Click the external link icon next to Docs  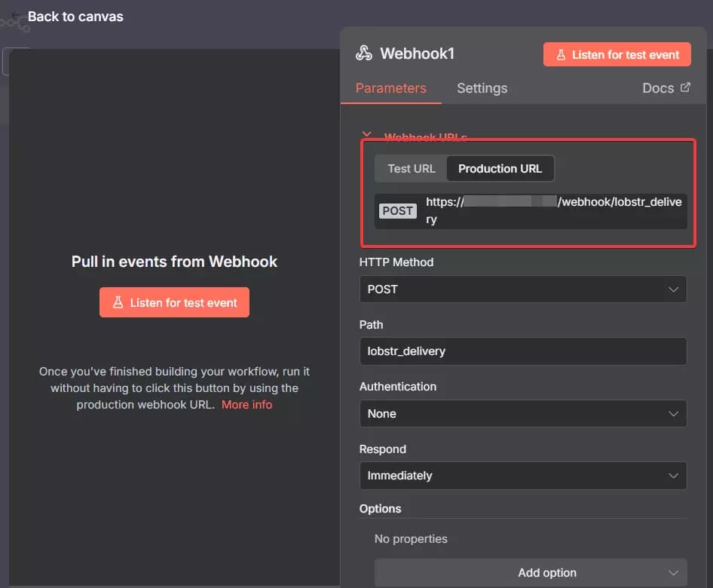(685, 87)
